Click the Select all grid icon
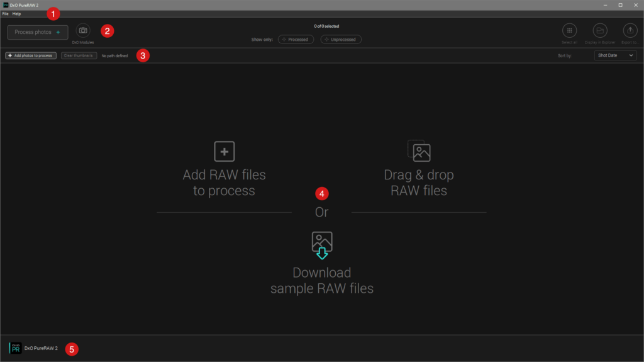The image size is (644, 362). 569,30
